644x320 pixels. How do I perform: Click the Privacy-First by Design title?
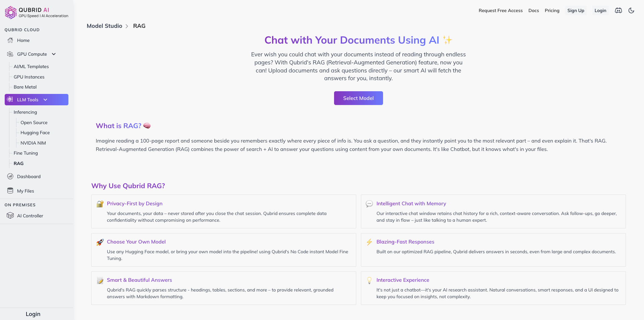(135, 203)
